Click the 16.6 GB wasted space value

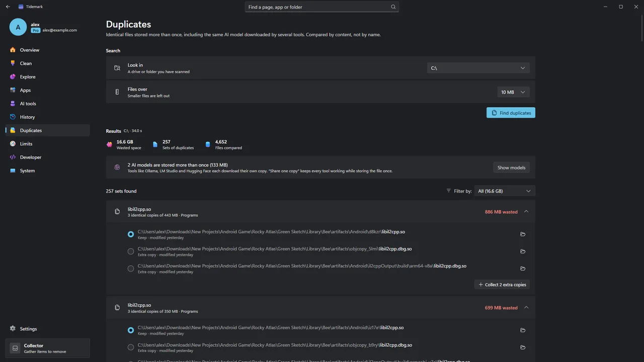click(125, 142)
